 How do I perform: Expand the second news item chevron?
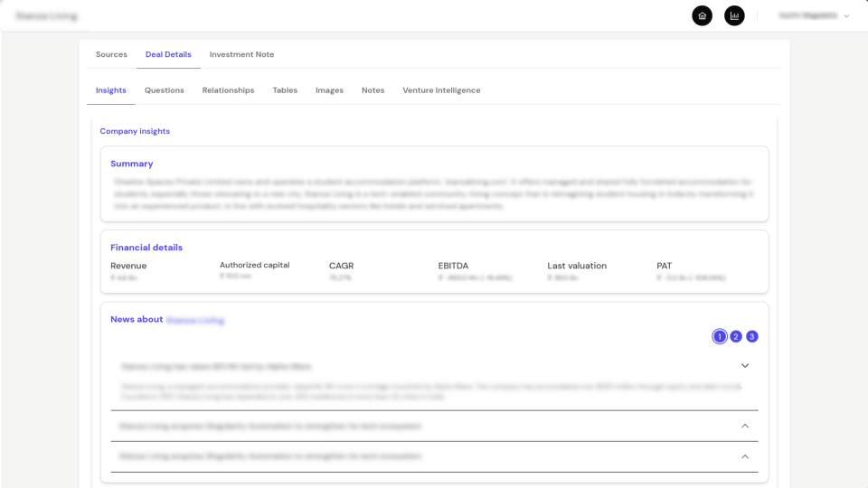click(745, 426)
